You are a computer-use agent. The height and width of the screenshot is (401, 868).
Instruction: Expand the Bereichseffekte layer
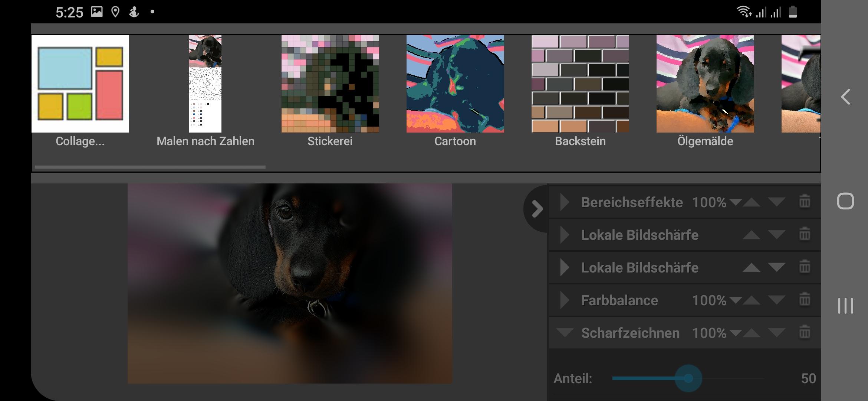tap(565, 202)
